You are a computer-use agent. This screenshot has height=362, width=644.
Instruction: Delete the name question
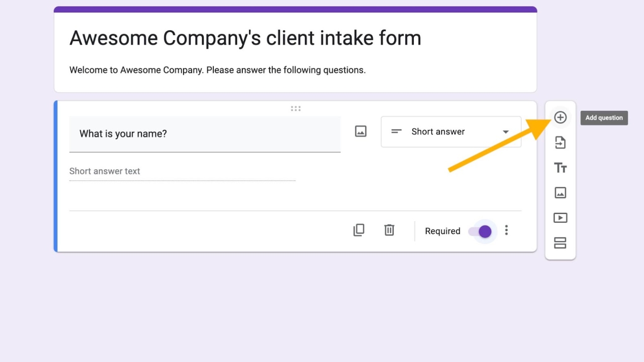389,230
